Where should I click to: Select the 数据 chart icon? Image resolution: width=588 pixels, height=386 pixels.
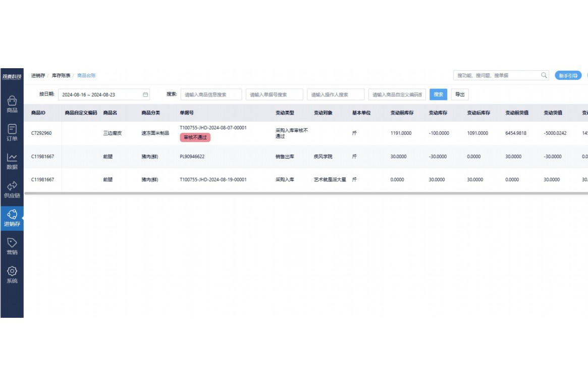coord(12,158)
